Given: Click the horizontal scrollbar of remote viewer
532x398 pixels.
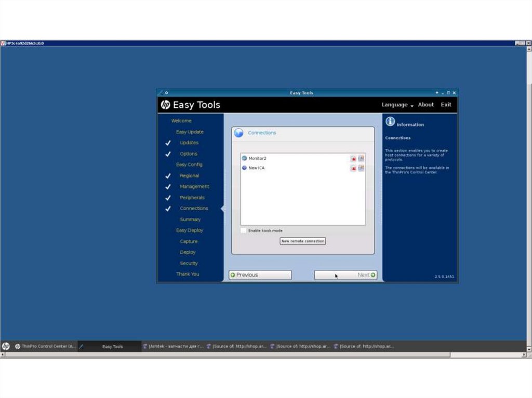Looking at the screenshot, I should click(228, 354).
